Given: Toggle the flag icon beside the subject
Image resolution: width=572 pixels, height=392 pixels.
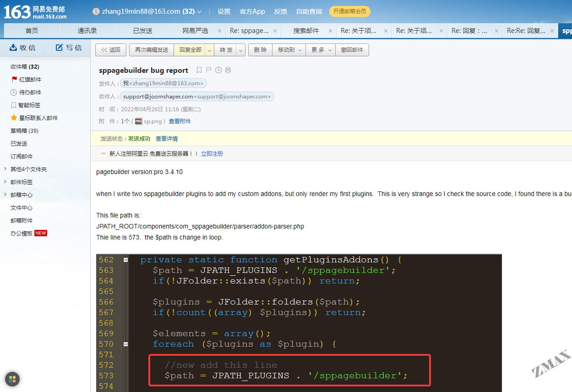Looking at the screenshot, I should [x=209, y=70].
